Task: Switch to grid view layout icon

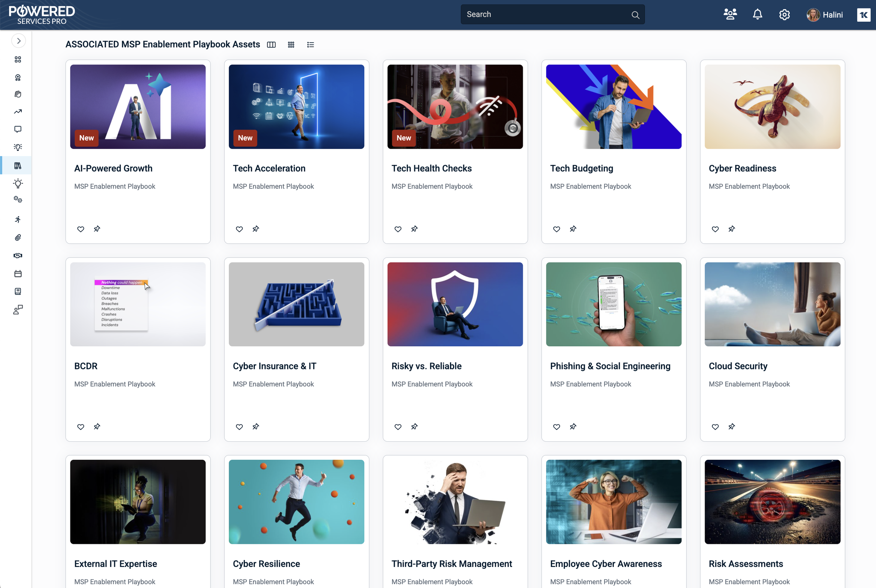Action: pyautogui.click(x=291, y=44)
